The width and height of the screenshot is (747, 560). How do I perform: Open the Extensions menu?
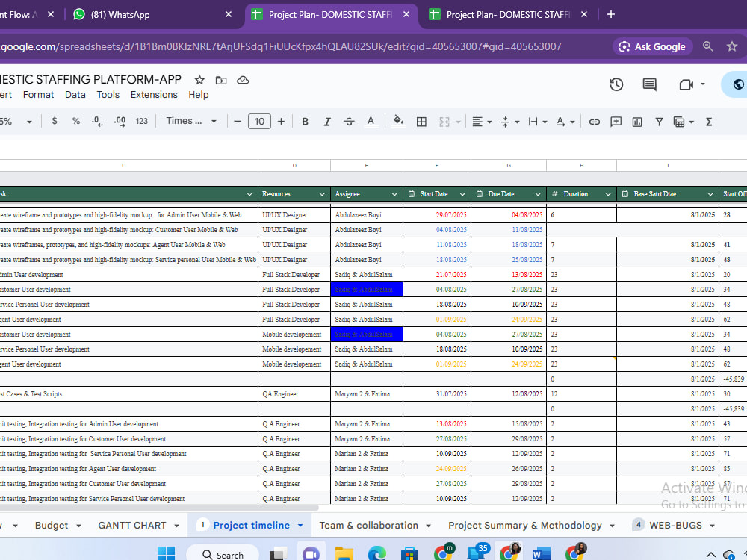(x=154, y=95)
